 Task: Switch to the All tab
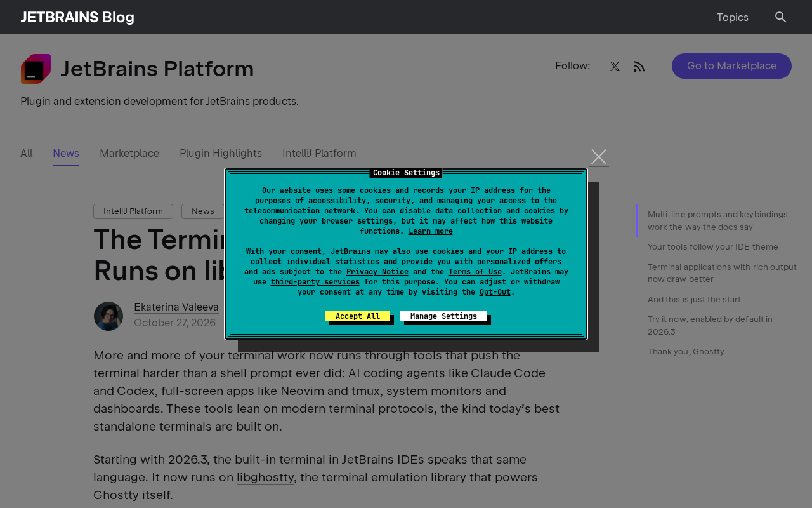point(26,153)
